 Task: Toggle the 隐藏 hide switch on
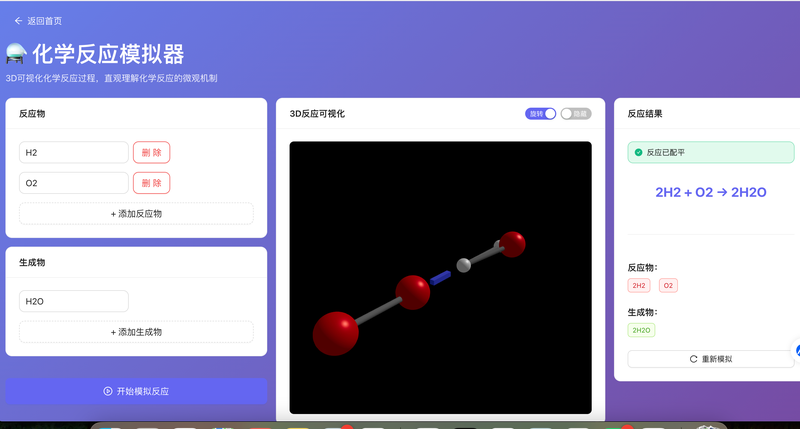tap(576, 114)
